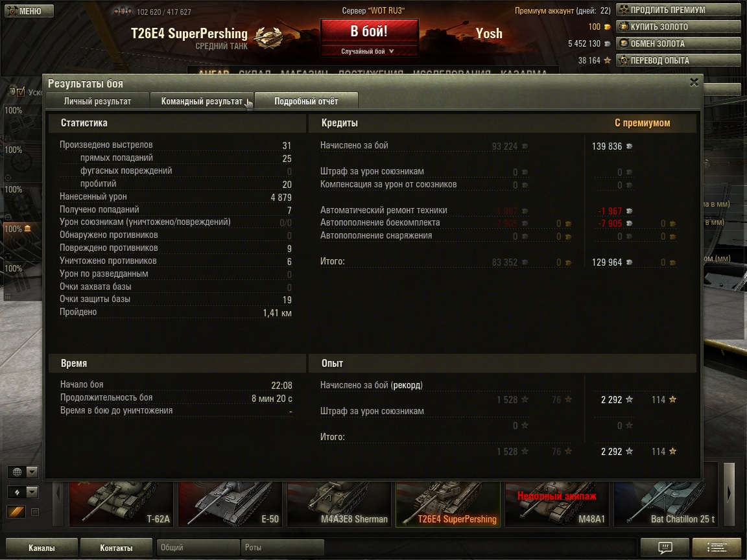Open the battle results list icon
747x560 pixels.
(717, 547)
